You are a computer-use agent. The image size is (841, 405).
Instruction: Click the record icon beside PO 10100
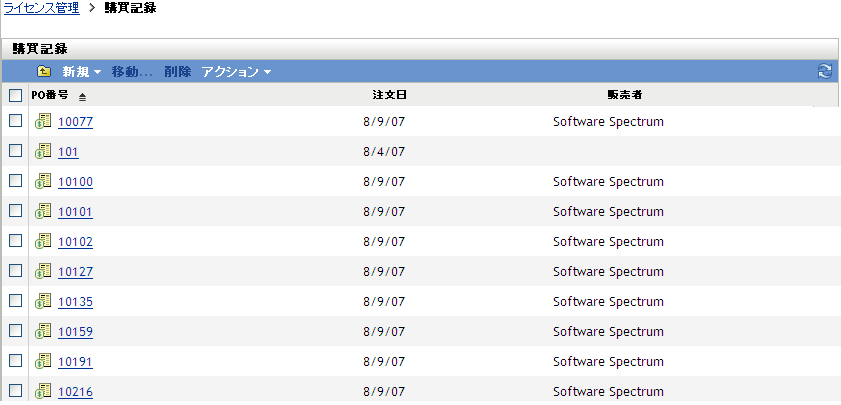point(43,181)
